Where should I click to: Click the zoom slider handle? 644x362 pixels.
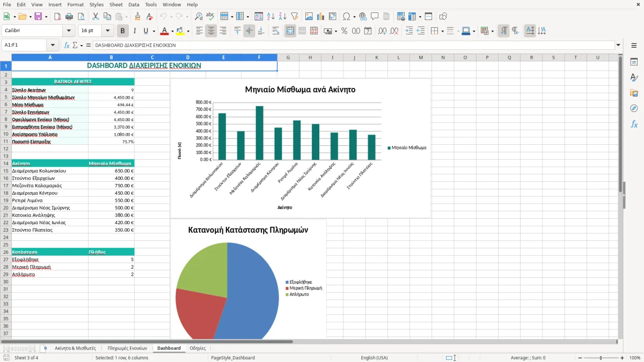(601, 358)
